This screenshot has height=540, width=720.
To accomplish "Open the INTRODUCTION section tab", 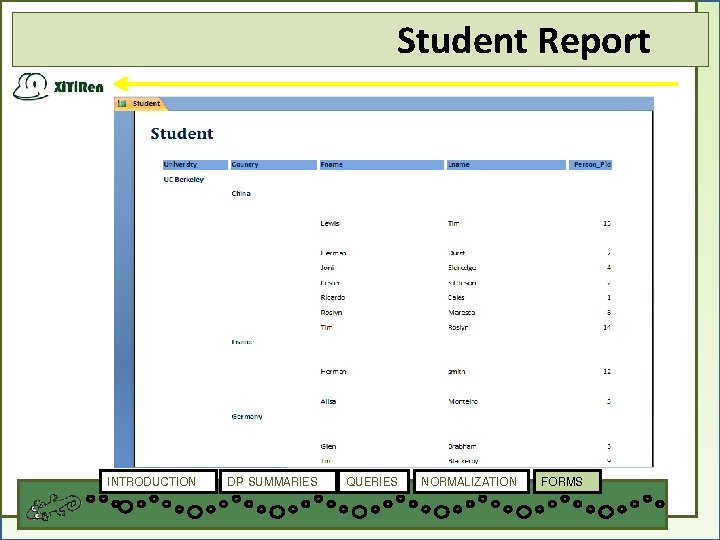I will (158, 481).
